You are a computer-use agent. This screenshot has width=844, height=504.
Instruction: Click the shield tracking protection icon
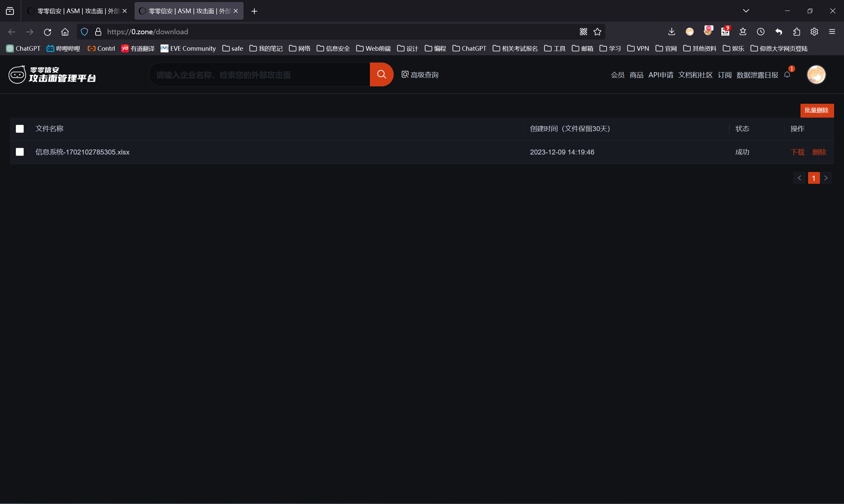tap(84, 32)
